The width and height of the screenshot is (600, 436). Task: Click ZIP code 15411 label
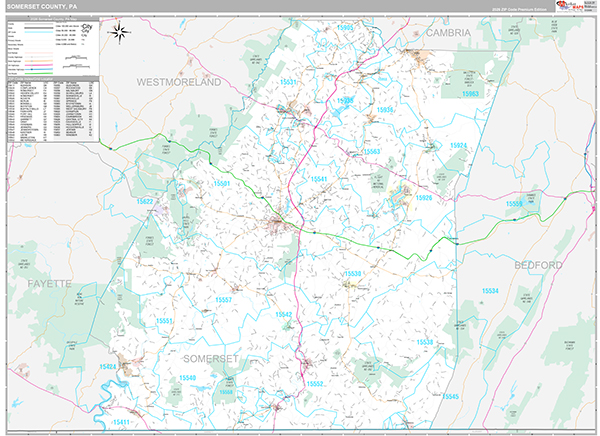click(121, 422)
